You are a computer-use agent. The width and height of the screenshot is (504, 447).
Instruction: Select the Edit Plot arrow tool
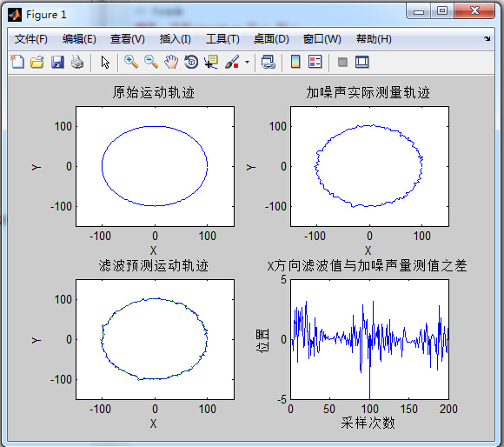105,62
